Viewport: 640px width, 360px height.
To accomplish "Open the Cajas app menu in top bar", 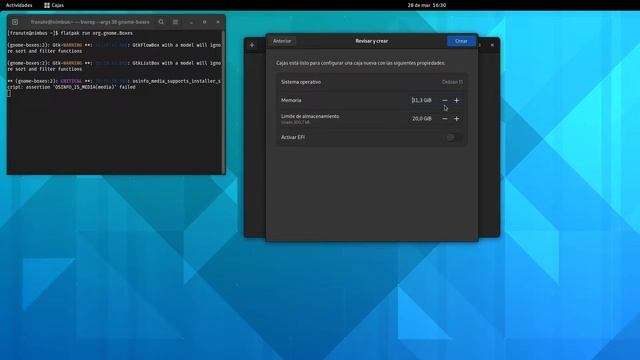I will (x=54, y=5).
